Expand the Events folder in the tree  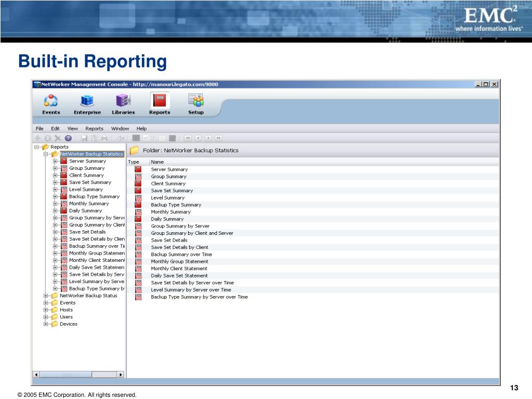[46, 303]
